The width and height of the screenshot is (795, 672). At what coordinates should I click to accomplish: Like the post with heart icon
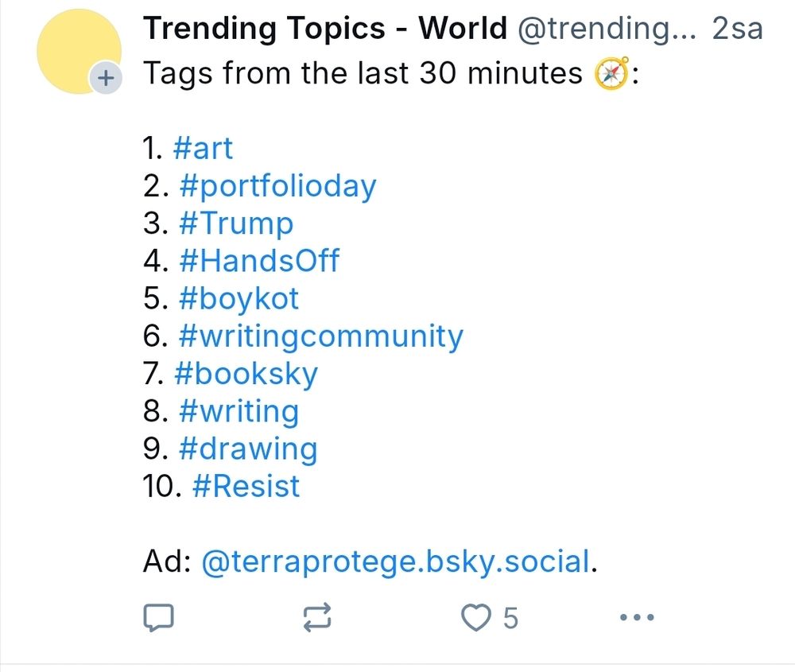[x=477, y=617]
